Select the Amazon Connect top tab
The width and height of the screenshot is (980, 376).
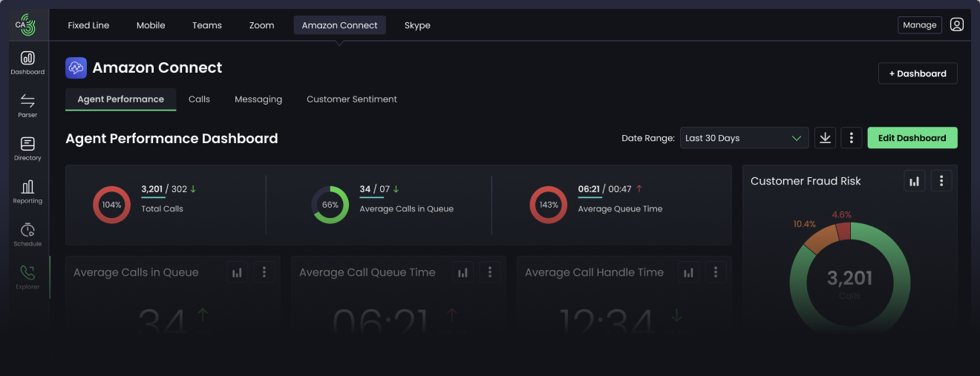pos(339,25)
